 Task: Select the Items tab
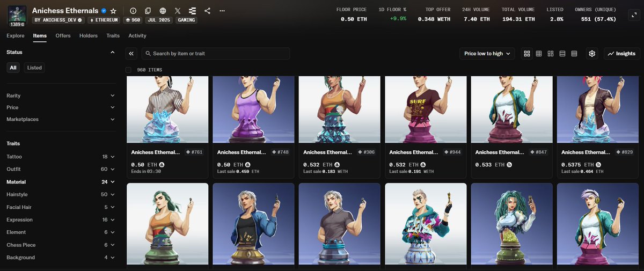[x=40, y=36]
